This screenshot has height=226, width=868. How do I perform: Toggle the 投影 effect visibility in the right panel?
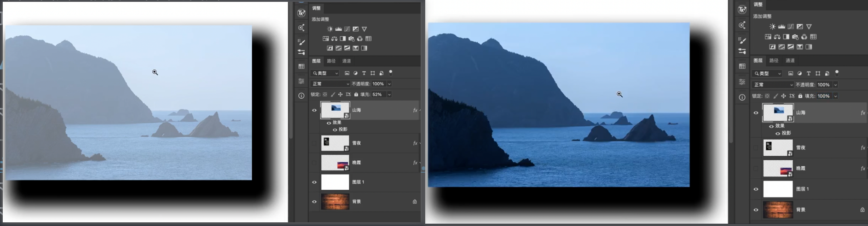[x=778, y=133]
